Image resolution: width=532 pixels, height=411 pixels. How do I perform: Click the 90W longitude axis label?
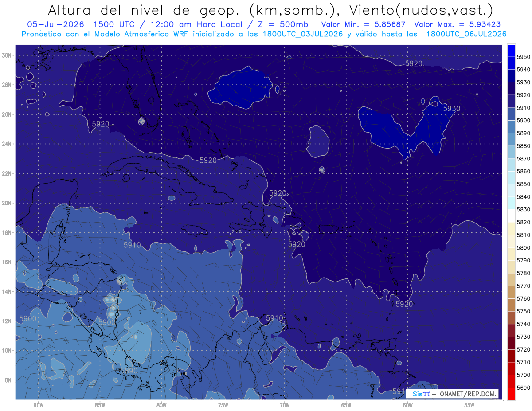[x=38, y=405]
